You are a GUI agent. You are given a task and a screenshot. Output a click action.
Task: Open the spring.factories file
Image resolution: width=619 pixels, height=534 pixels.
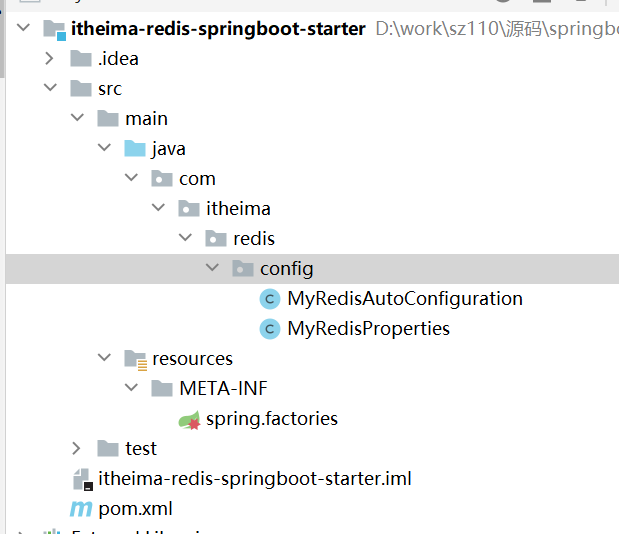(x=271, y=419)
